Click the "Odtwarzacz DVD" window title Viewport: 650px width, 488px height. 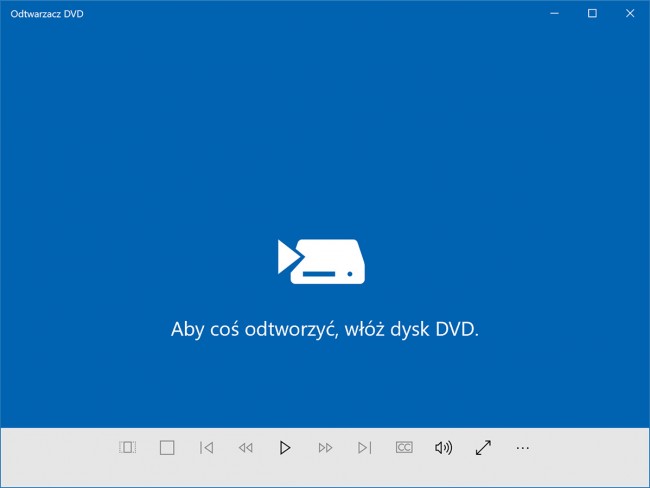(x=47, y=14)
